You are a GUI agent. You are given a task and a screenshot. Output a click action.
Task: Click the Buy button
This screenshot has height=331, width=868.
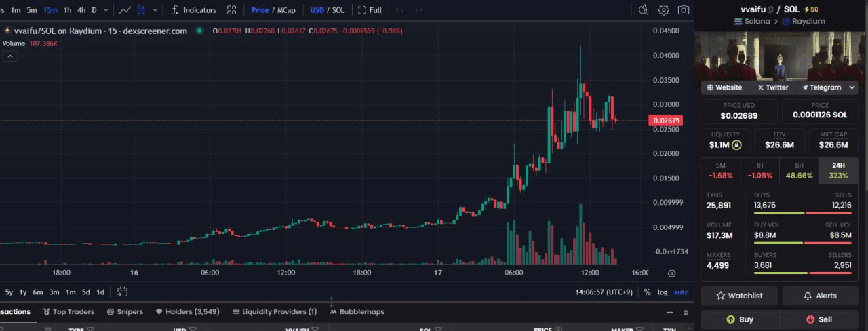740,319
